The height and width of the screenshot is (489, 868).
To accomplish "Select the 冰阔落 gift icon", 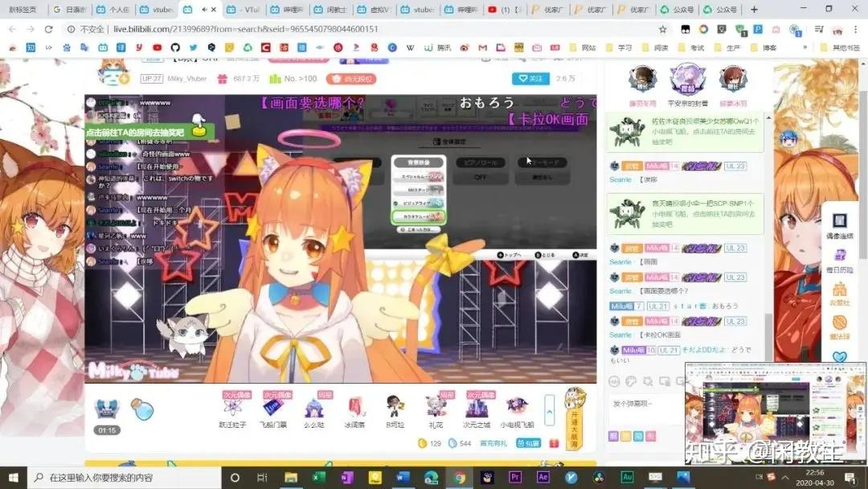I will tap(354, 408).
